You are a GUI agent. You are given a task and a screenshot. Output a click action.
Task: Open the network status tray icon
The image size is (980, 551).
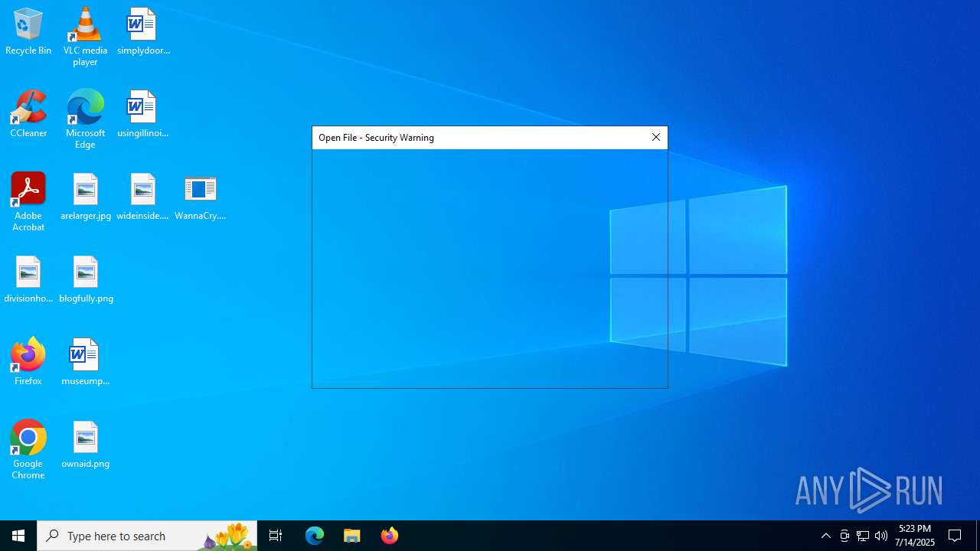coord(863,536)
